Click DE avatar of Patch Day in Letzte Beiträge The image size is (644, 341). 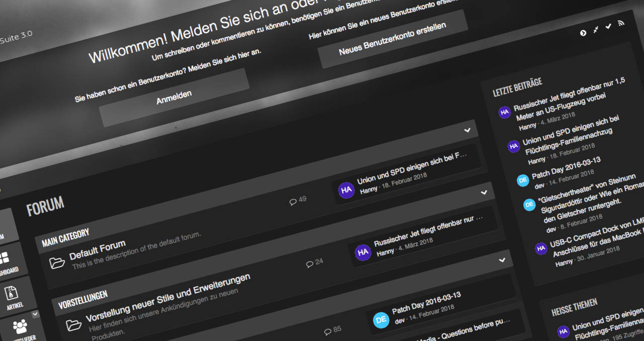(523, 180)
